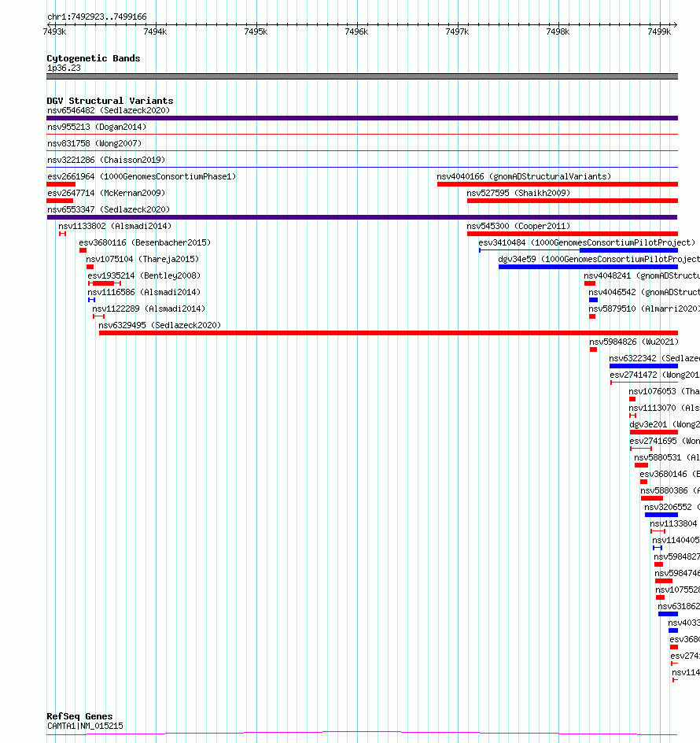This screenshot has width=700, height=743.
Task: Click the red dgv3e201 variant bar
Action: [654, 432]
